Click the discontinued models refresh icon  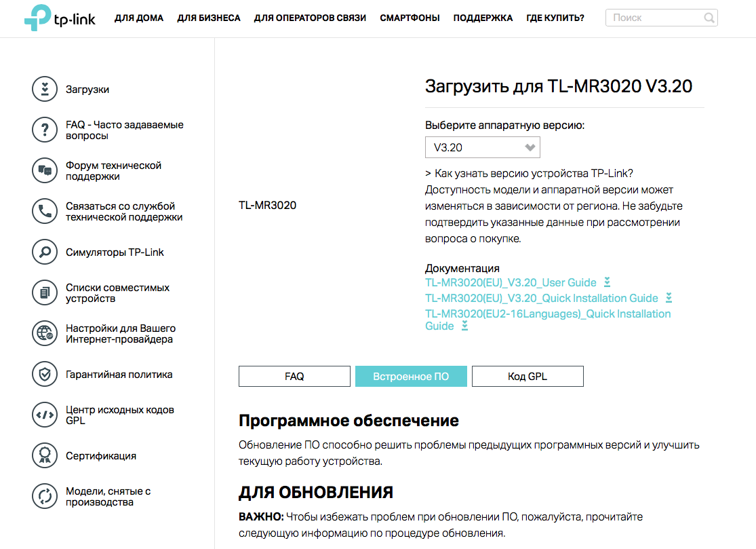point(45,497)
